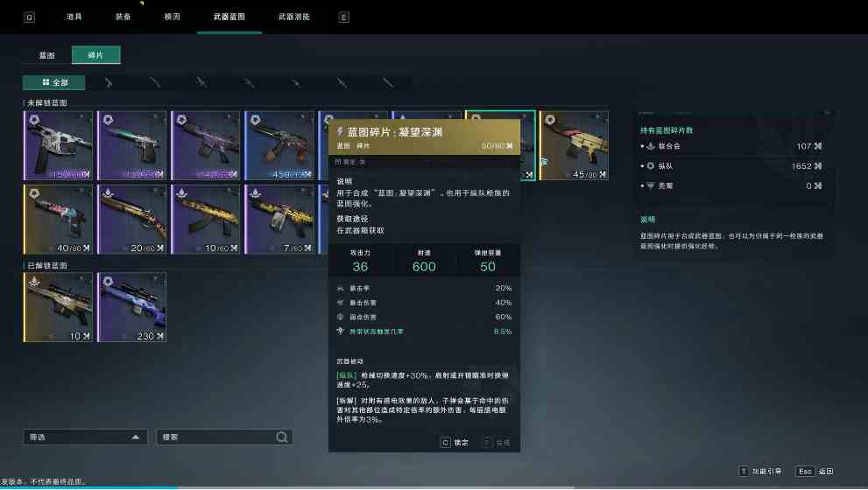The image size is (868, 490).
Task: Select the second weapon-type filter icon after 全部
Action: [x=155, y=82]
